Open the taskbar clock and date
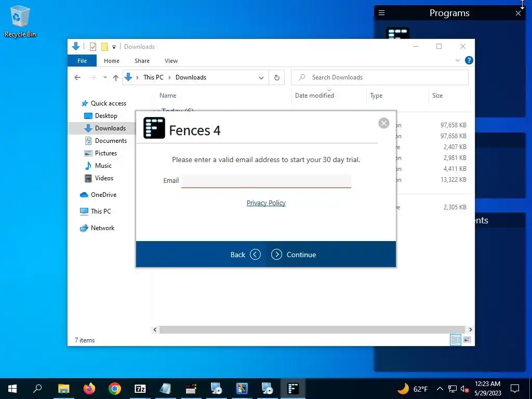The width and height of the screenshot is (532, 399). point(487,389)
